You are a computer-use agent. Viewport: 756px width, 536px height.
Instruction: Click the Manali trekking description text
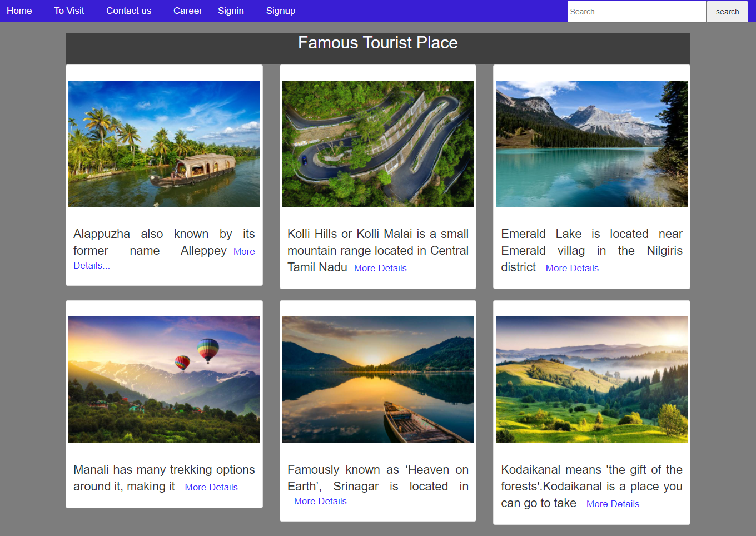164,478
